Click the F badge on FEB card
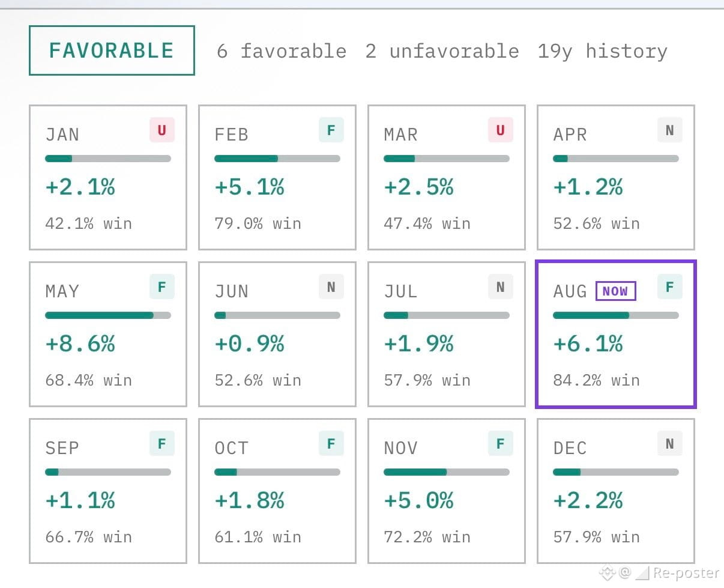Viewport: 724px width, 588px height. (331, 130)
